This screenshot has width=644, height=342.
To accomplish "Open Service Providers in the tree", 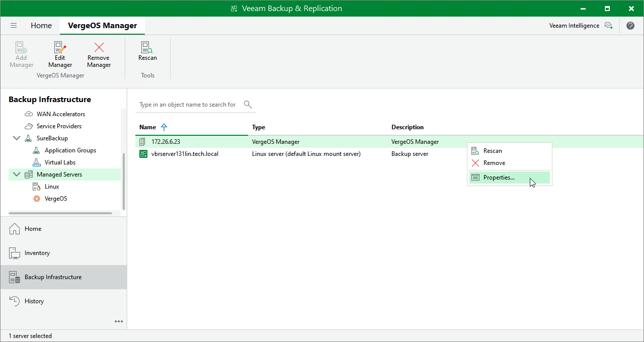I will tap(59, 126).
